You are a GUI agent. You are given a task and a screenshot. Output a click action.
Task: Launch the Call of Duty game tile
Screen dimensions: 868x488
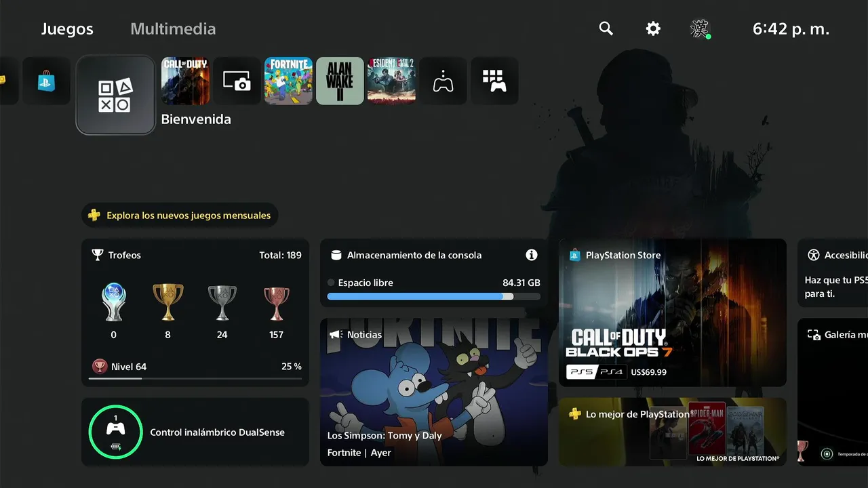(x=185, y=81)
